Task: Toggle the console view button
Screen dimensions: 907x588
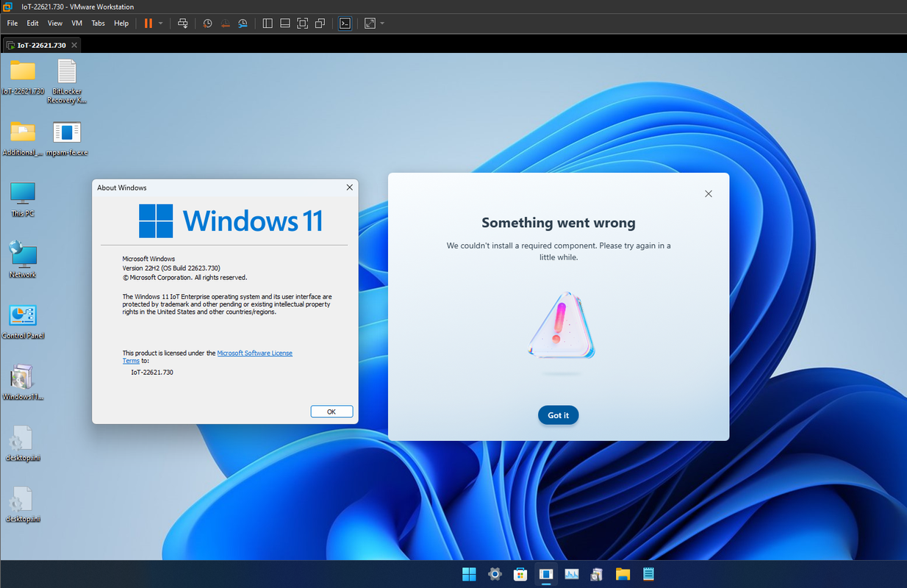Action: point(345,24)
